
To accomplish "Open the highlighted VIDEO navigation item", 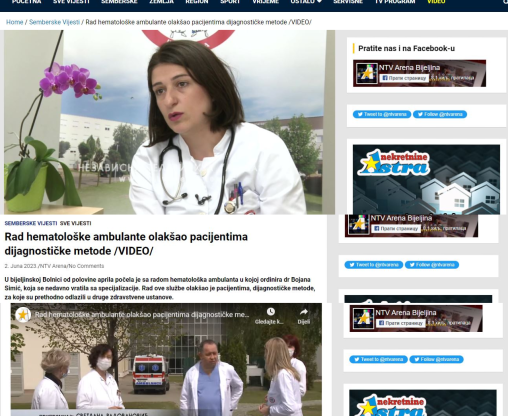I will pyautogui.click(x=436, y=2).
